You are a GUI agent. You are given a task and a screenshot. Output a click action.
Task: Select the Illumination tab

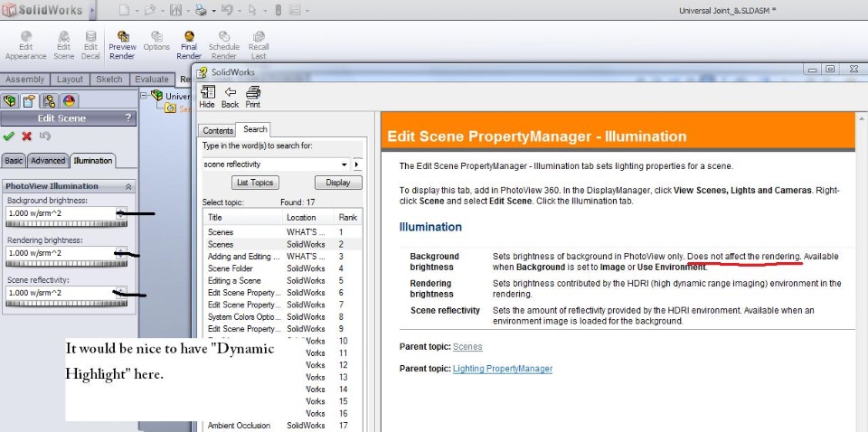pos(93,160)
